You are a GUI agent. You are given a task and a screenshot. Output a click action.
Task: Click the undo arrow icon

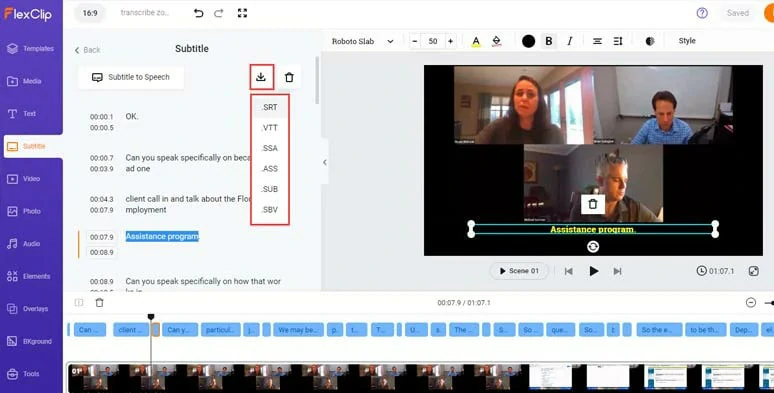point(198,13)
